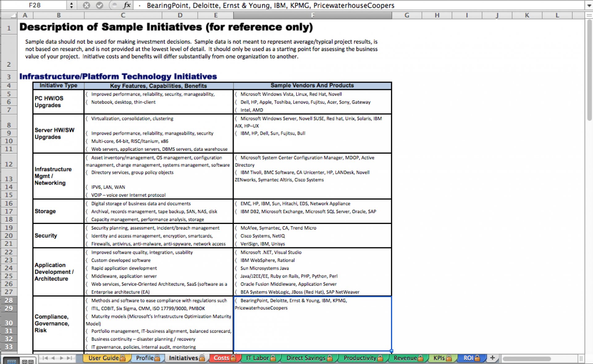Screen dimensions: 593x364
Task: Open the formula builder fx icon
Action: point(127,5)
